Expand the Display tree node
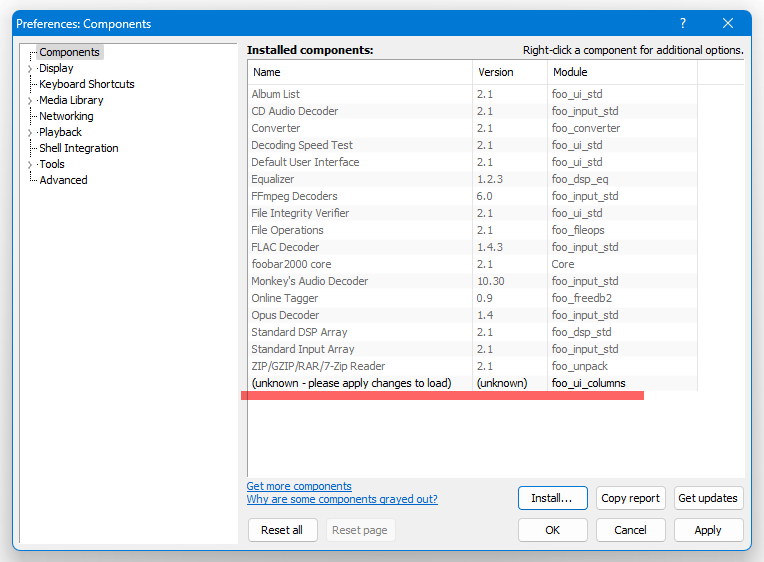The height and width of the screenshot is (562, 764). pyautogui.click(x=30, y=69)
